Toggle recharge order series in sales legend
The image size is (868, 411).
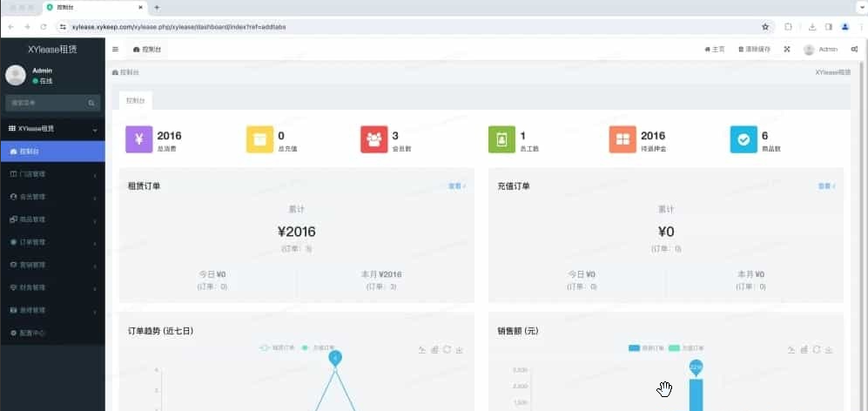[x=685, y=348]
